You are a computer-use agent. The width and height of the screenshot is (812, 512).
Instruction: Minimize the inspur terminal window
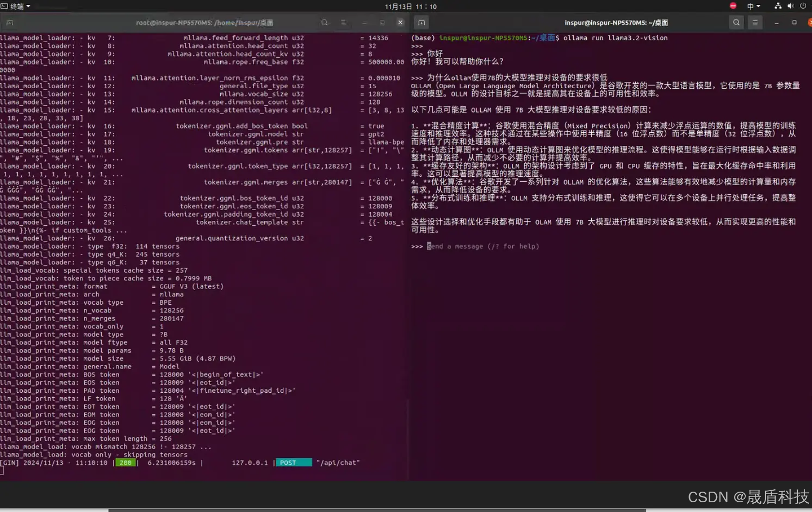pyautogui.click(x=777, y=22)
